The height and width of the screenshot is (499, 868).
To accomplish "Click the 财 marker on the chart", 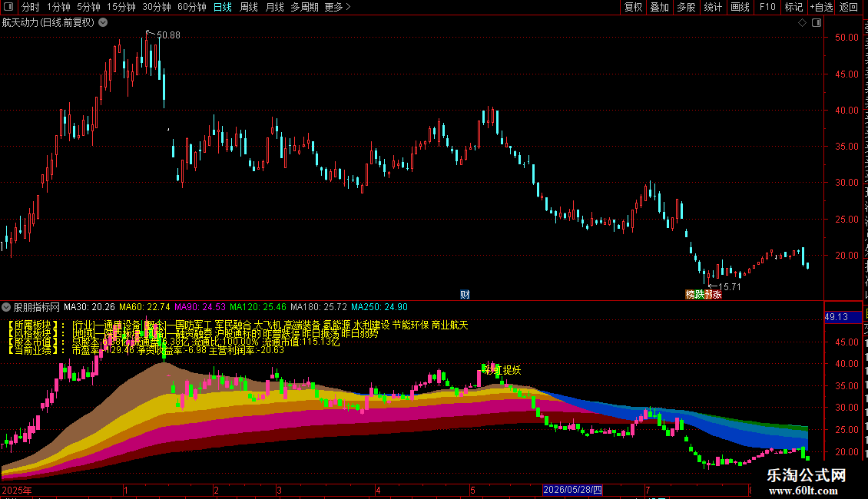I will 465,294.
